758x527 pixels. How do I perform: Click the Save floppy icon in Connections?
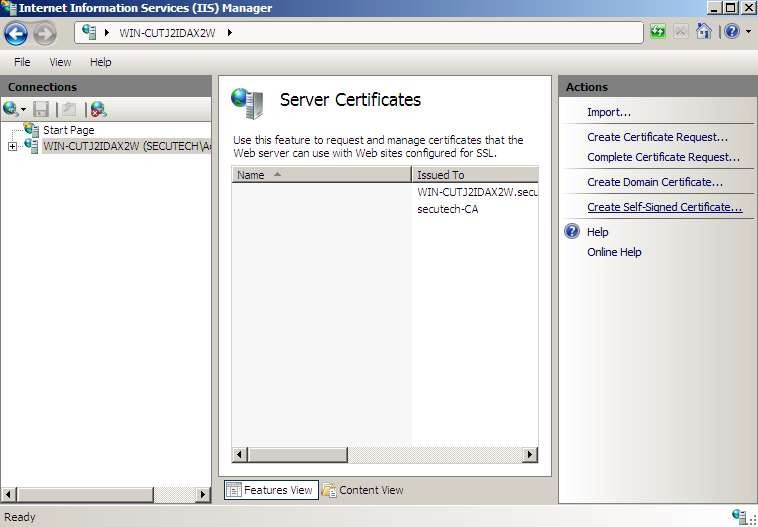pos(41,110)
